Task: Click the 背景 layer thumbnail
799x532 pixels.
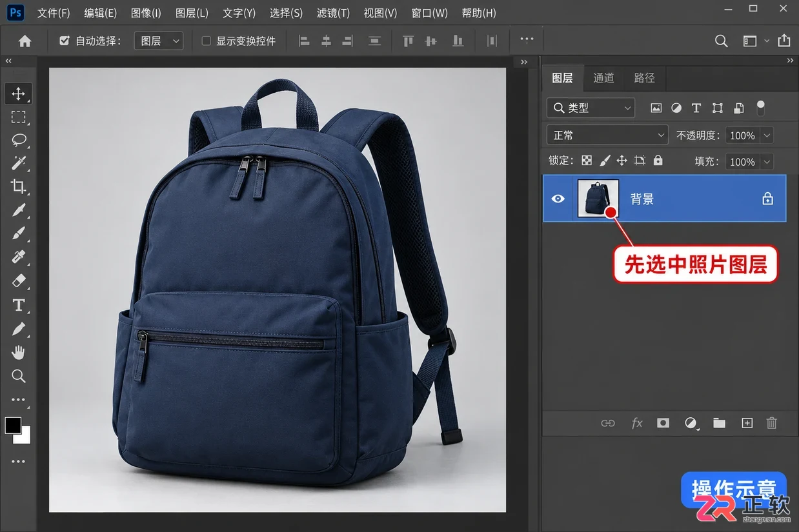Action: (598, 199)
